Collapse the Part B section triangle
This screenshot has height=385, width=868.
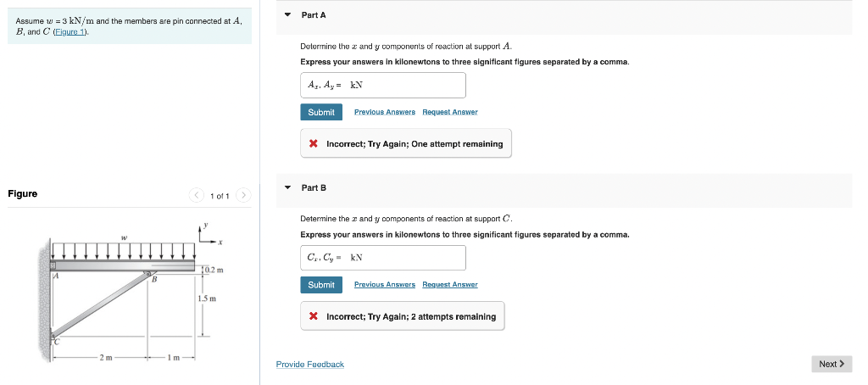point(287,187)
